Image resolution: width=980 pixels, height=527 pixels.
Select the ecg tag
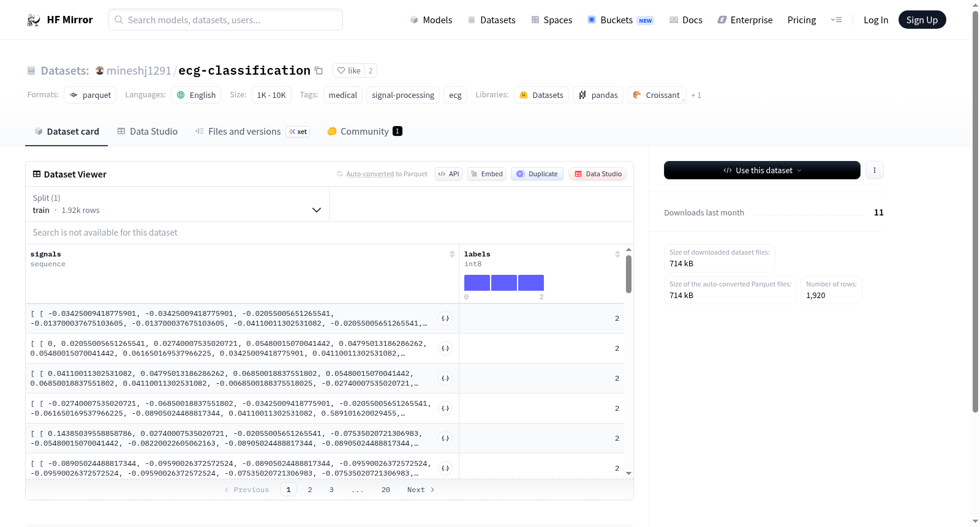click(455, 95)
